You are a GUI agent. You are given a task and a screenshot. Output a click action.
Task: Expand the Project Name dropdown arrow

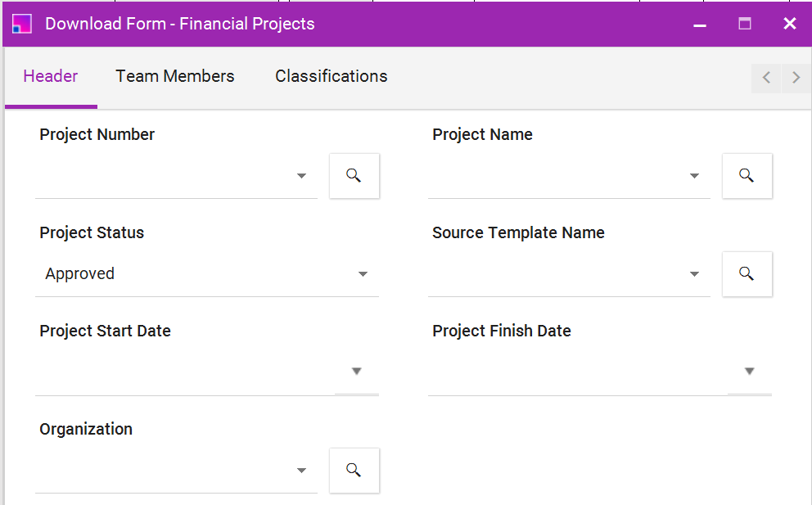(694, 176)
